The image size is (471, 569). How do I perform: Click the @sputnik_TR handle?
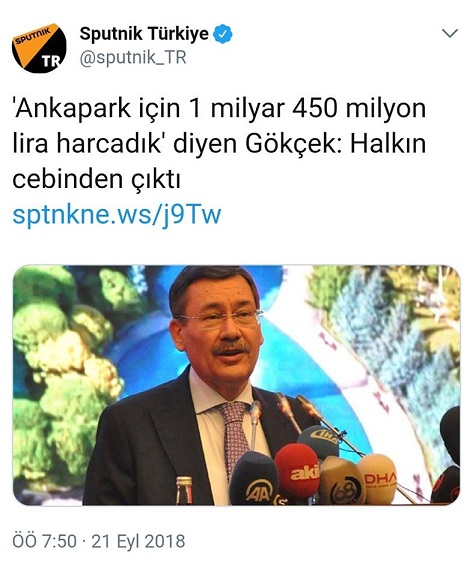133,58
